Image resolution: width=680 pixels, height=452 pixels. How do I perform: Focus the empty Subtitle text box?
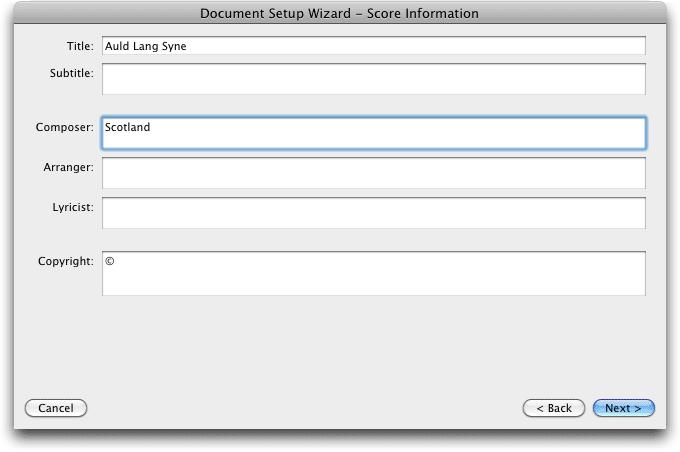click(x=374, y=79)
